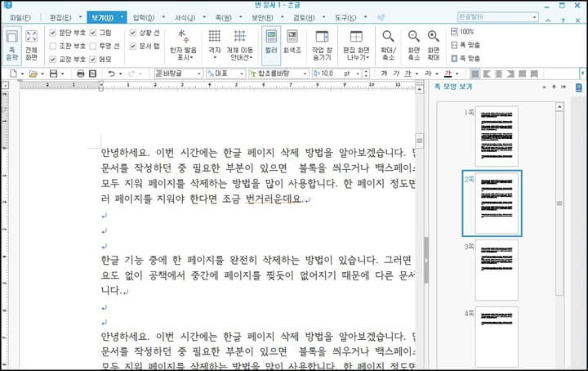Viewport: 588px width, 371px height.
Task: Click the save disk icon
Action: point(54,74)
